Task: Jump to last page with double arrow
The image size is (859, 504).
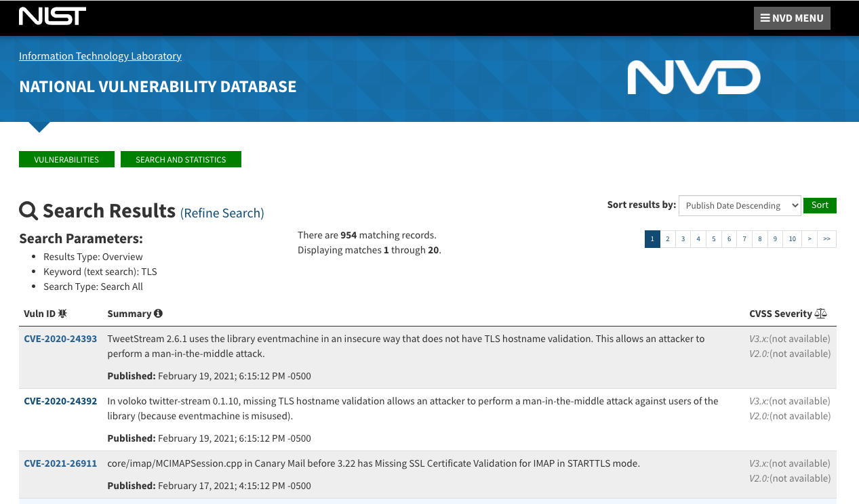Action: [x=827, y=239]
